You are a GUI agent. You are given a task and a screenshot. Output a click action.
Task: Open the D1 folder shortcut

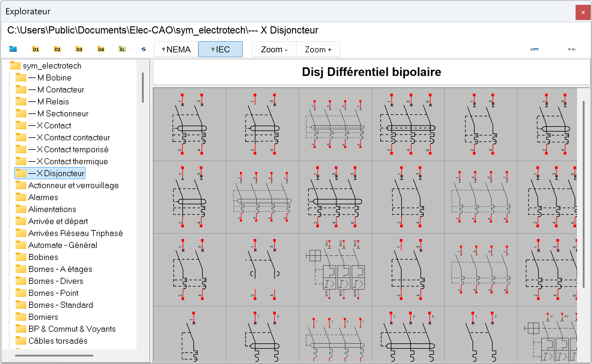pyautogui.click(x=36, y=49)
